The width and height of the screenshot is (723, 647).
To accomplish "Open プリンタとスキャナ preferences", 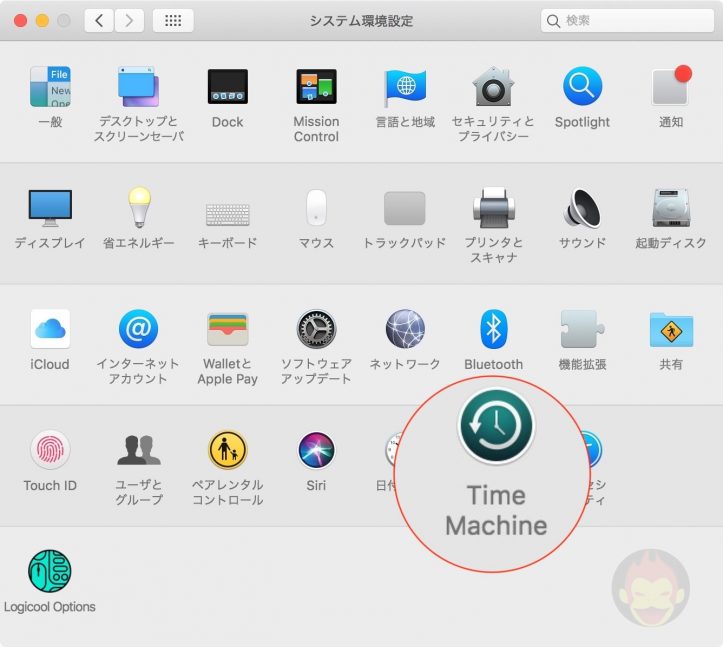I will [x=493, y=208].
